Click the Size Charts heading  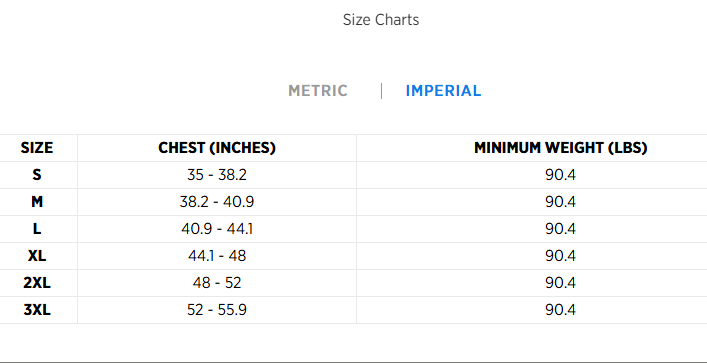(x=381, y=20)
